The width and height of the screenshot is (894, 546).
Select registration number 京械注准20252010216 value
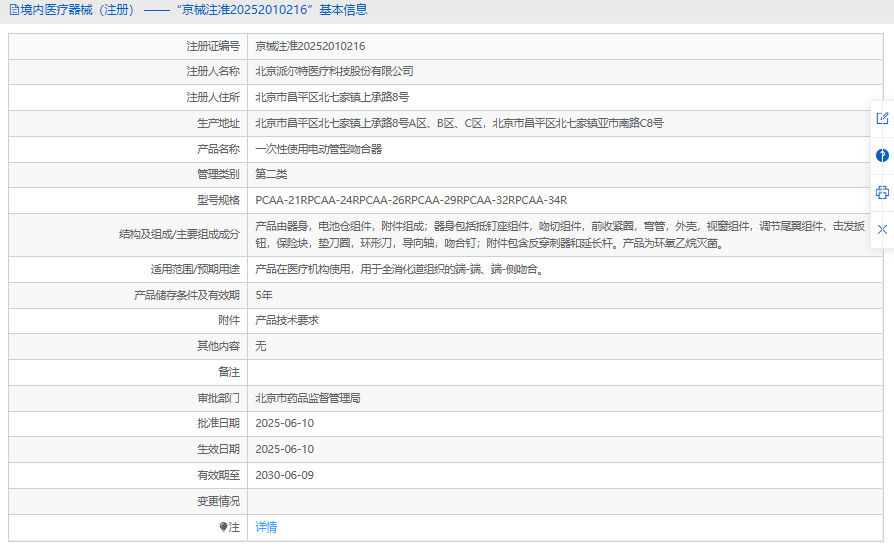tap(310, 46)
